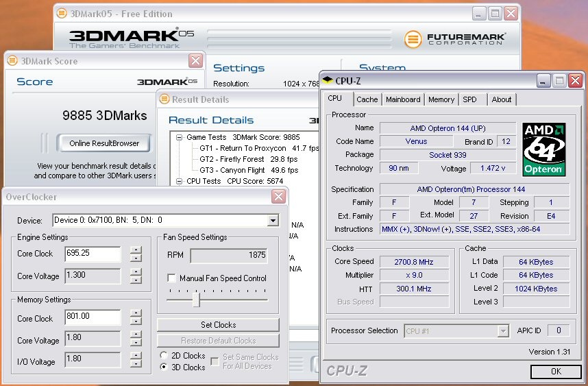Click the APIC ID value 0
Screen dimensions: 588x386
point(559,330)
